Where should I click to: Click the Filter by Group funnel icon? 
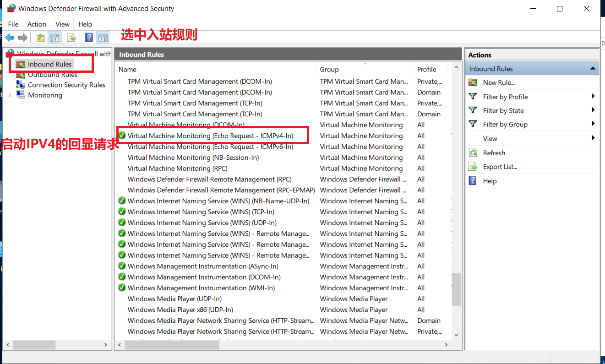pyautogui.click(x=473, y=124)
